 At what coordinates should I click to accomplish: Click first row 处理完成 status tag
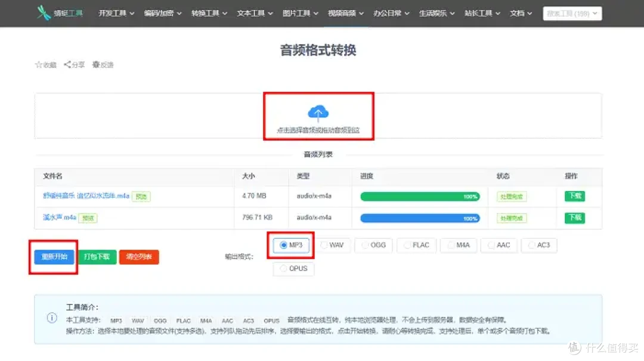[x=512, y=197]
